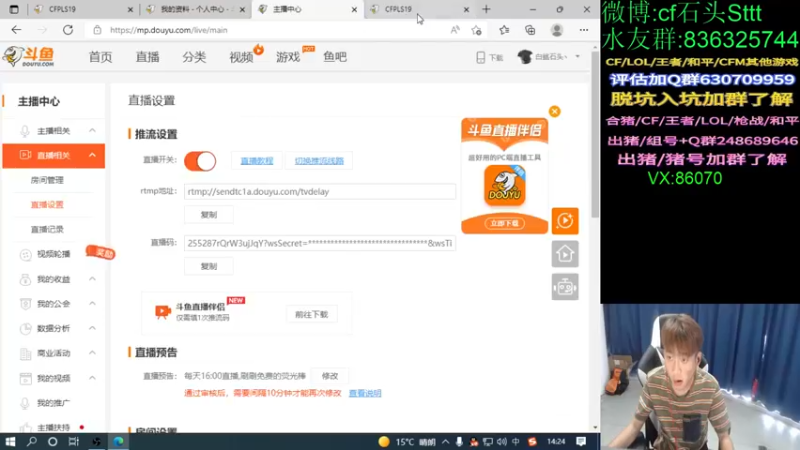Viewport: 800px width, 450px height.
Task: Open Task View on taskbar
Action: click(73, 441)
